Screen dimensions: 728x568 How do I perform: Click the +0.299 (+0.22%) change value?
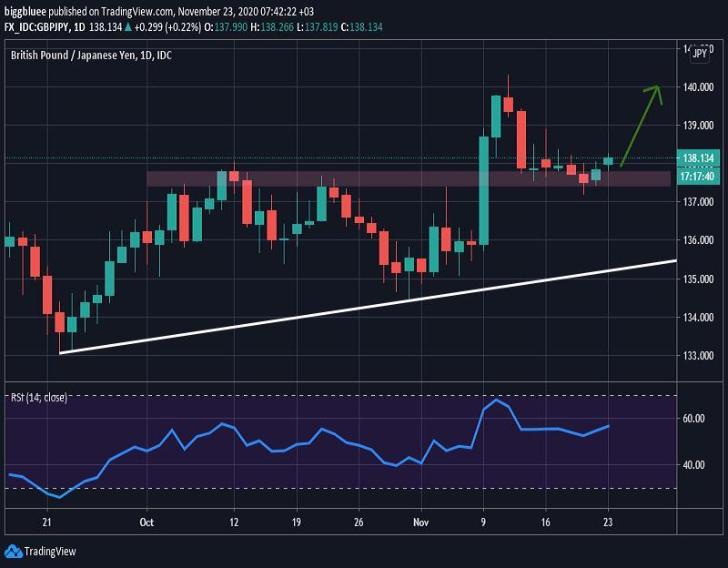167,27
